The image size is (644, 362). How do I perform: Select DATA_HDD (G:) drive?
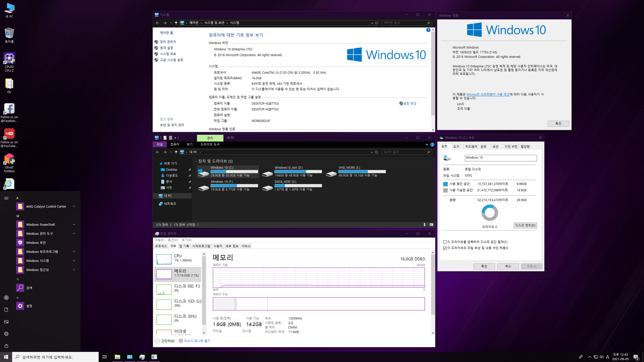pos(292,186)
